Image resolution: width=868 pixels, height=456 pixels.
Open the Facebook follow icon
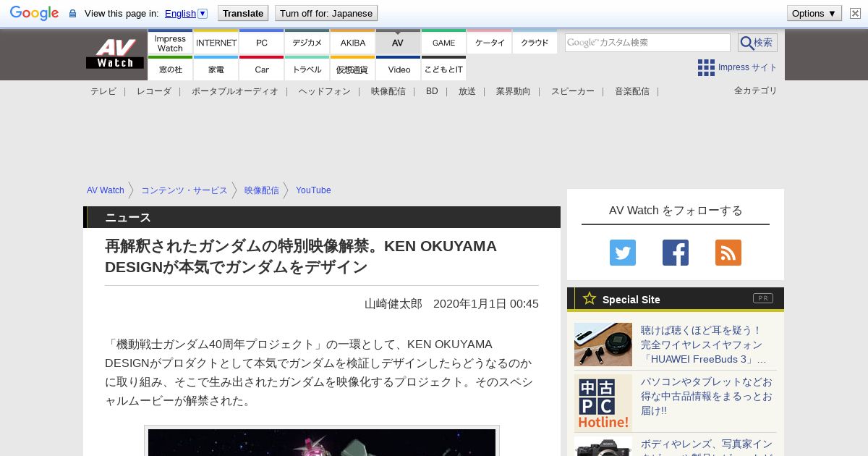pos(676,253)
